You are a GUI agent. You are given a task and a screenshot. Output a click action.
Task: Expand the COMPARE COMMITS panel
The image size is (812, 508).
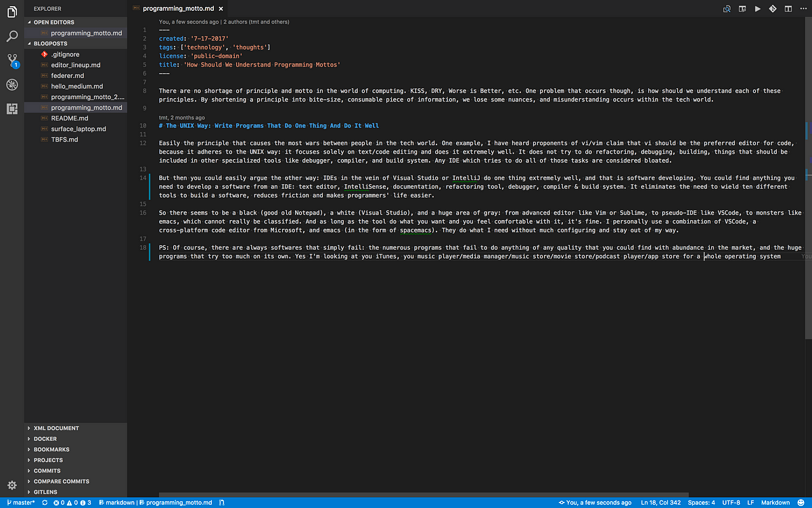(76, 481)
